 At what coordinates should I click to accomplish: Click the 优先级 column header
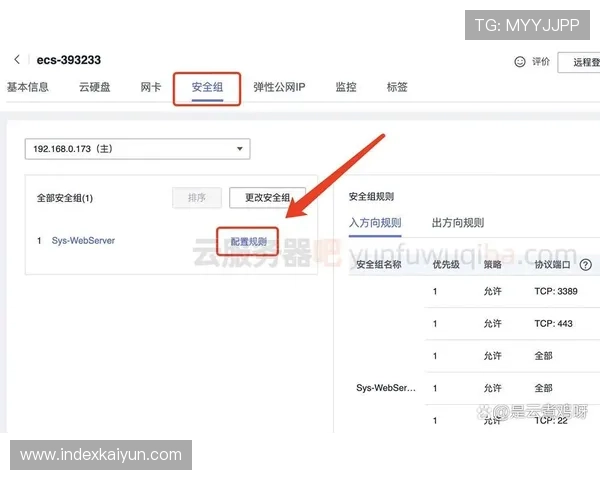(446, 264)
